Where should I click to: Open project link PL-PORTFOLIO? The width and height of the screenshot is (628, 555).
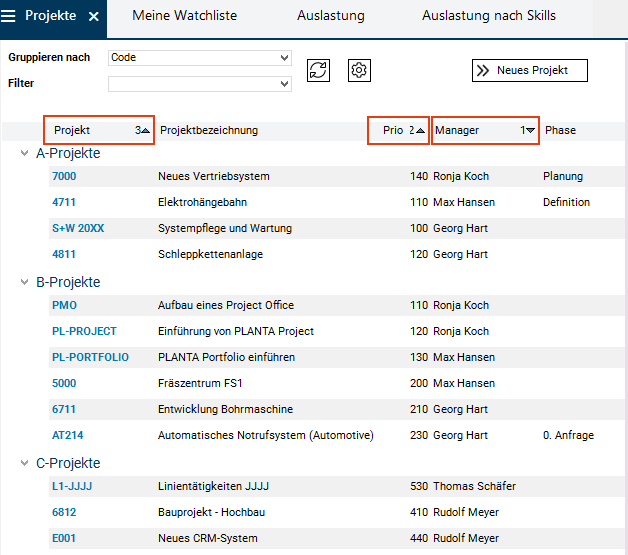[90, 357]
